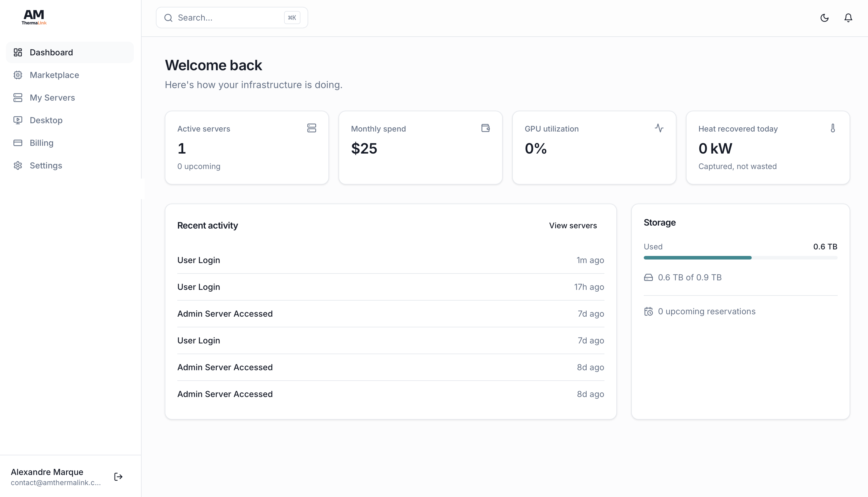Click the $25 Monthly spend value
The width and height of the screenshot is (868, 497).
click(x=364, y=149)
